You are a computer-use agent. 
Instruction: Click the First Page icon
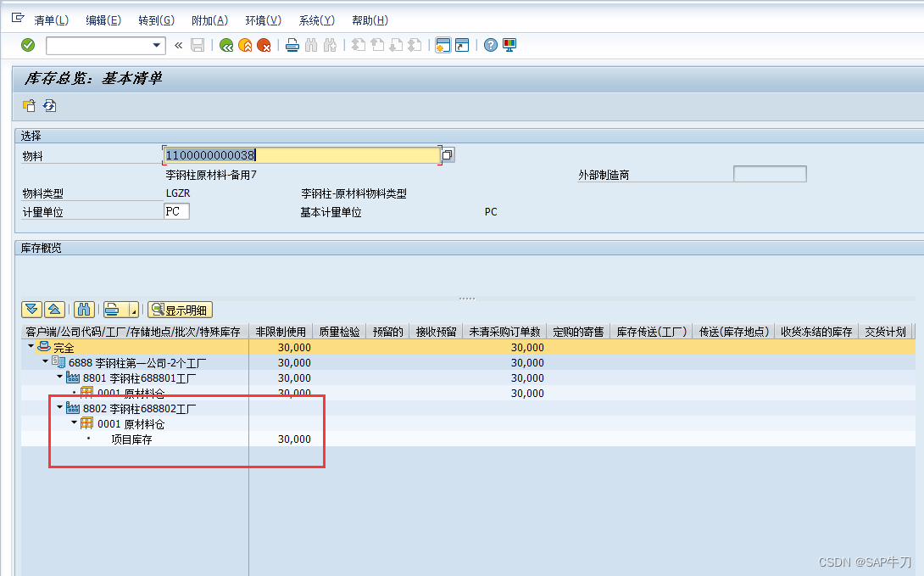tap(359, 45)
